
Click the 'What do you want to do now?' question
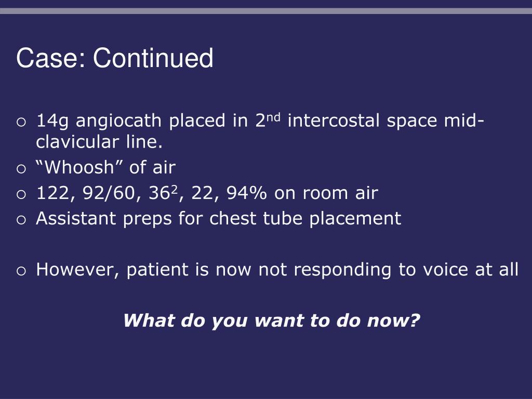[271, 321]
